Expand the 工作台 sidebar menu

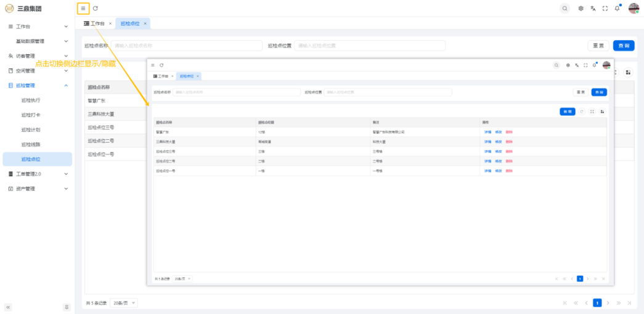pyautogui.click(x=37, y=26)
